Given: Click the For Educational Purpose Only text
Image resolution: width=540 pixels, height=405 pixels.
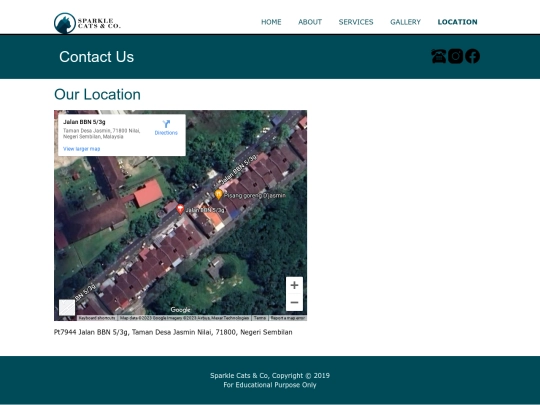Looking at the screenshot, I should click(270, 385).
